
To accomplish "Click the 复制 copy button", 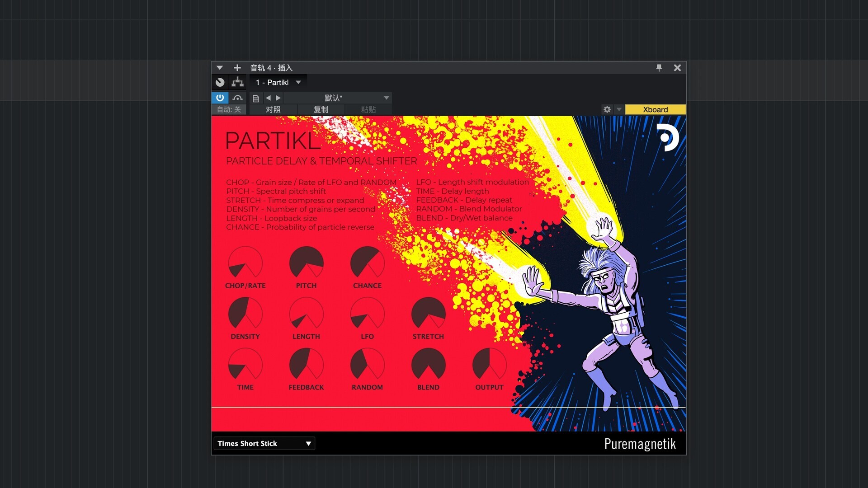I will pos(321,109).
